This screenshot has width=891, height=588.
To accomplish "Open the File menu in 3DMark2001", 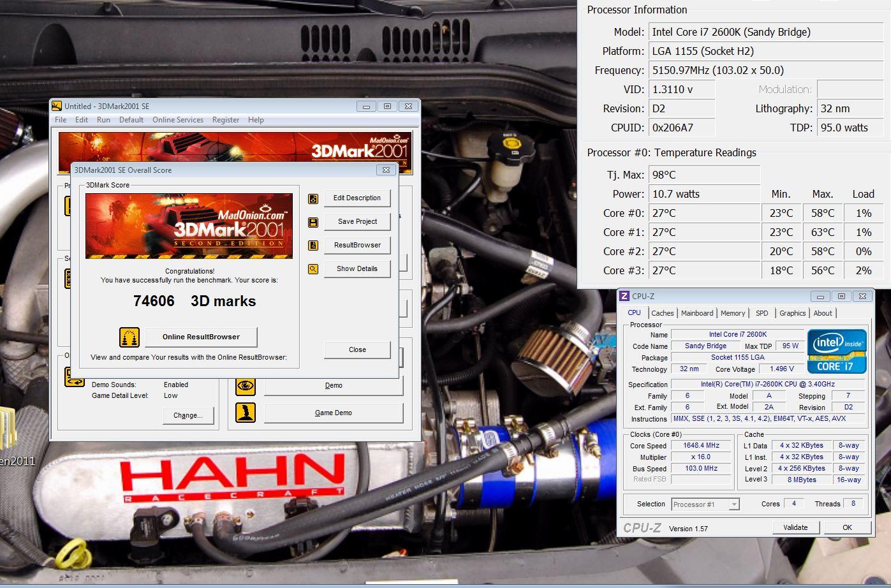I will coord(61,120).
